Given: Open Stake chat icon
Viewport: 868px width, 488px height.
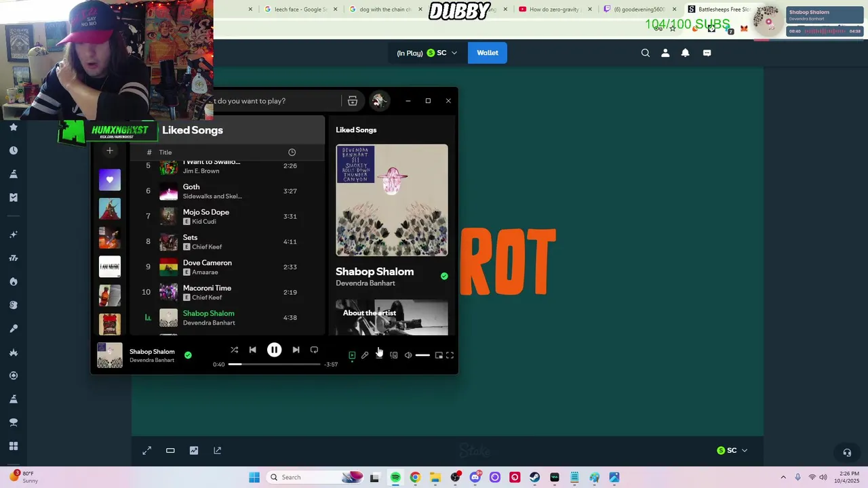Looking at the screenshot, I should pyautogui.click(x=707, y=53).
